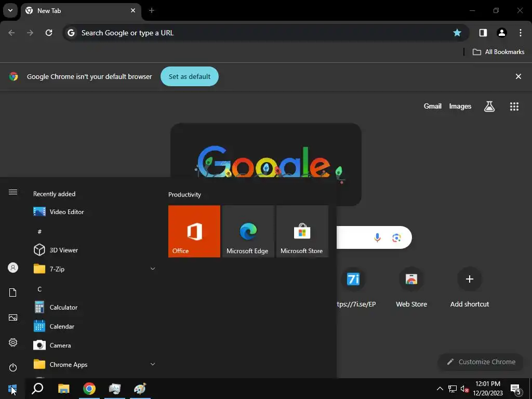Click the muted volume tray icon
The width and height of the screenshot is (532, 399).
464,389
